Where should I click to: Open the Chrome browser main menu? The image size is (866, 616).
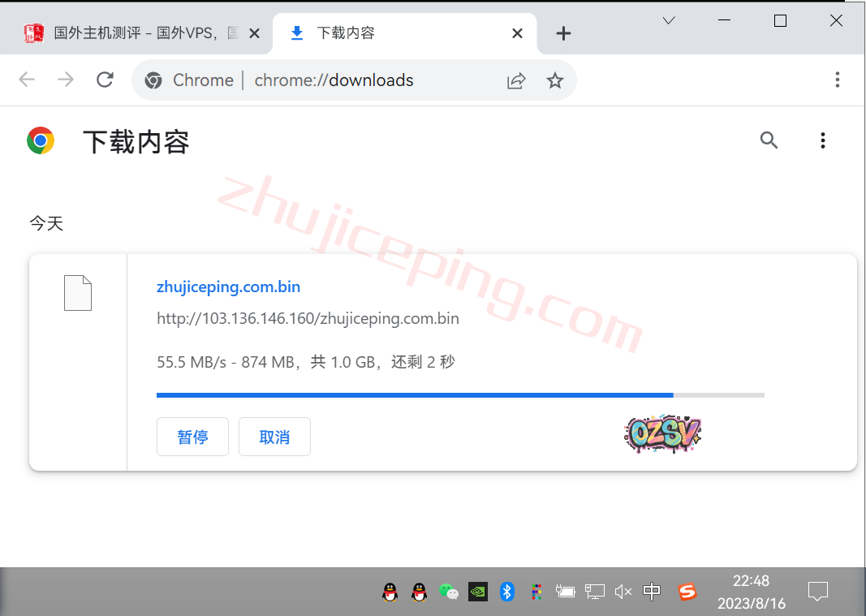[x=838, y=80]
